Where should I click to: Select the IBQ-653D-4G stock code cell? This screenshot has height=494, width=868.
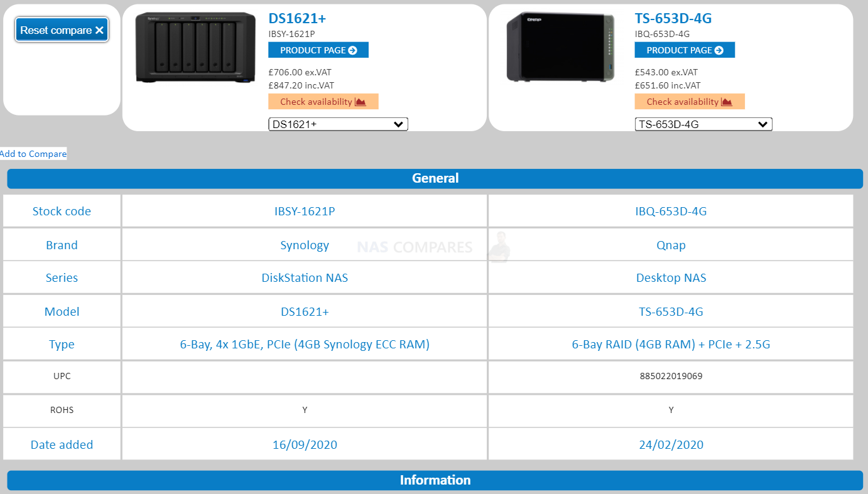coord(671,211)
